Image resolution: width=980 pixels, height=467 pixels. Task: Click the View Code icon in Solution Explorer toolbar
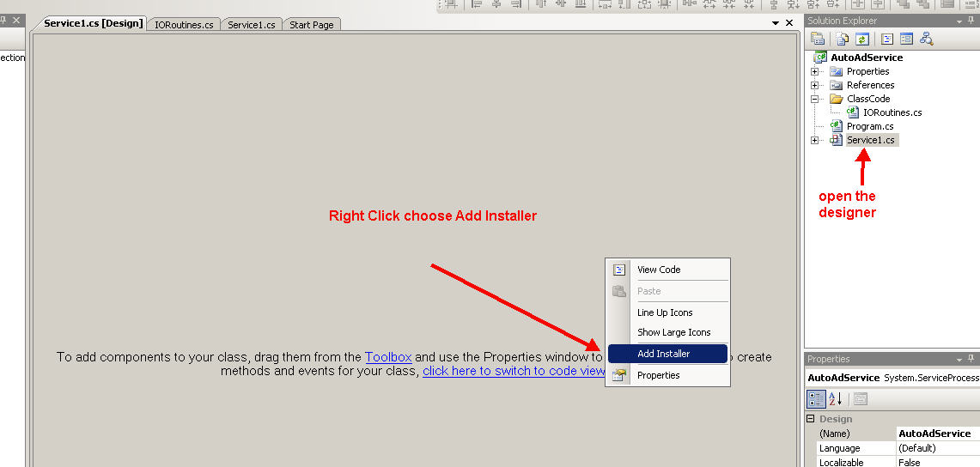(x=887, y=39)
